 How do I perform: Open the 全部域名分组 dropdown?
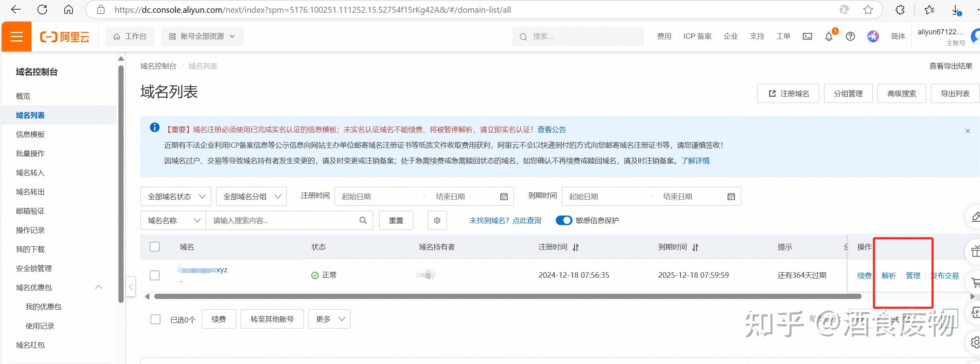250,196
